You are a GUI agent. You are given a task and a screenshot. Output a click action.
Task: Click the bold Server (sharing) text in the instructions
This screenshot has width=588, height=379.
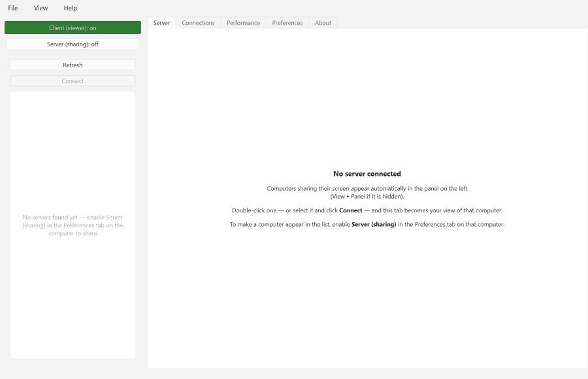374,224
